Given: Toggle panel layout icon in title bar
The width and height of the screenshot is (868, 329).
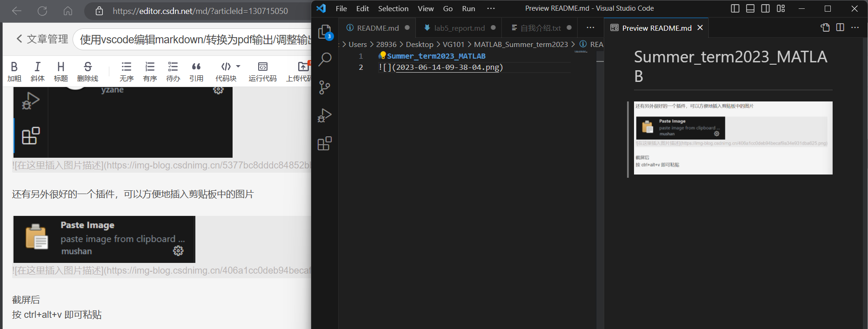Looking at the screenshot, I should click(x=750, y=8).
